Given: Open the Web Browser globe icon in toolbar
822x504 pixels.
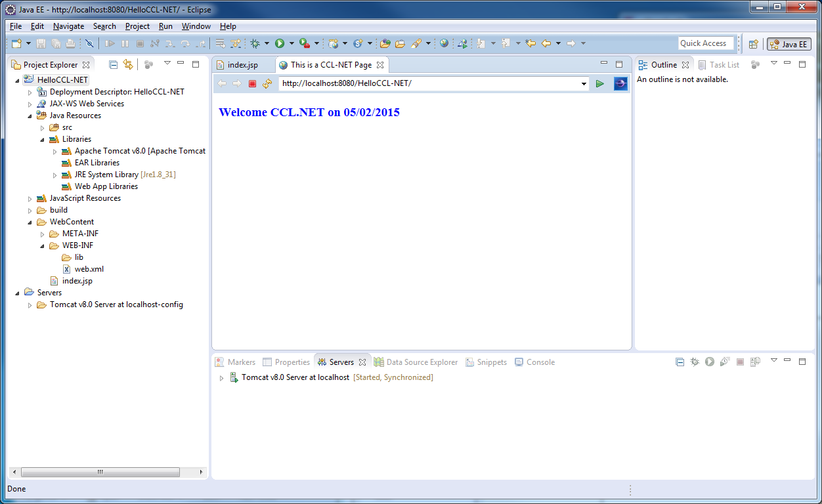Looking at the screenshot, I should pyautogui.click(x=444, y=43).
